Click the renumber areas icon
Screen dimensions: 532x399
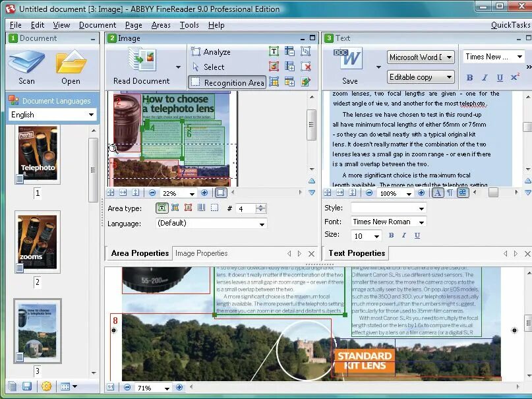305,51
